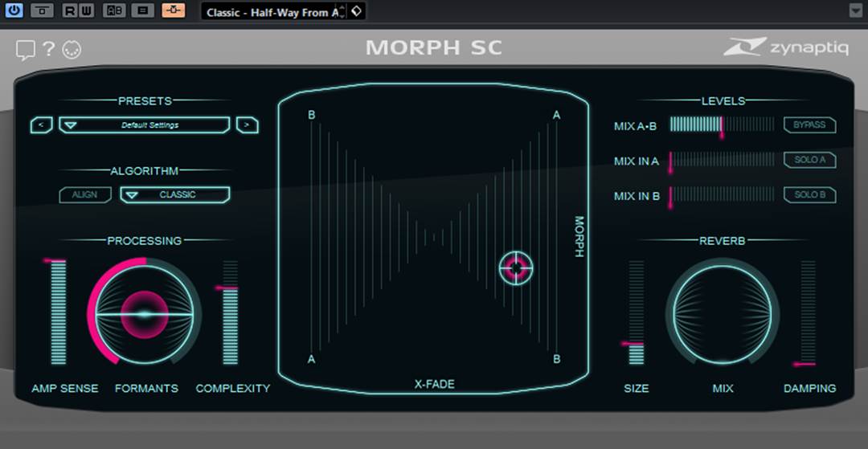Open the Default Settings preset dropdown
This screenshot has width=868, height=449.
[x=145, y=125]
